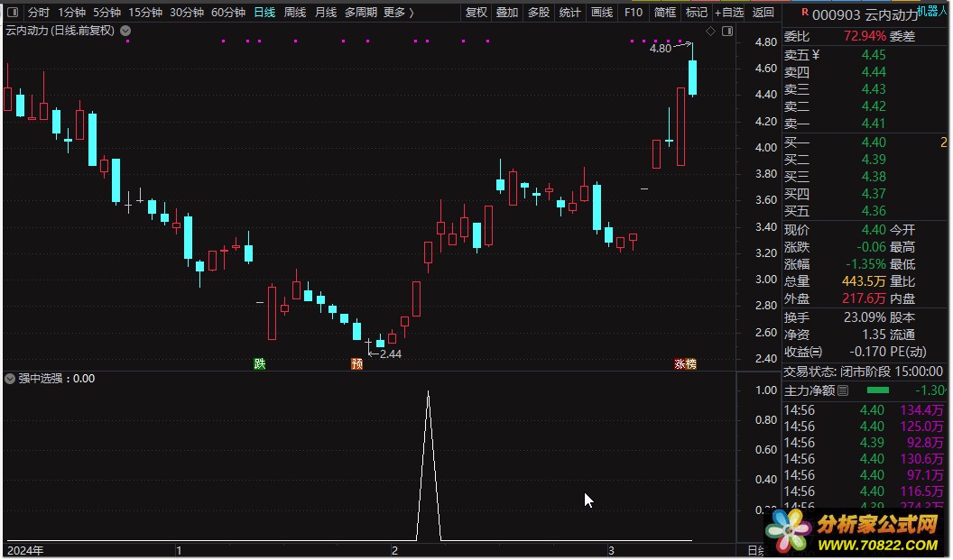953x560 pixels.
Task: Select the 1分钟 period tab
Action: pyautogui.click(x=71, y=12)
